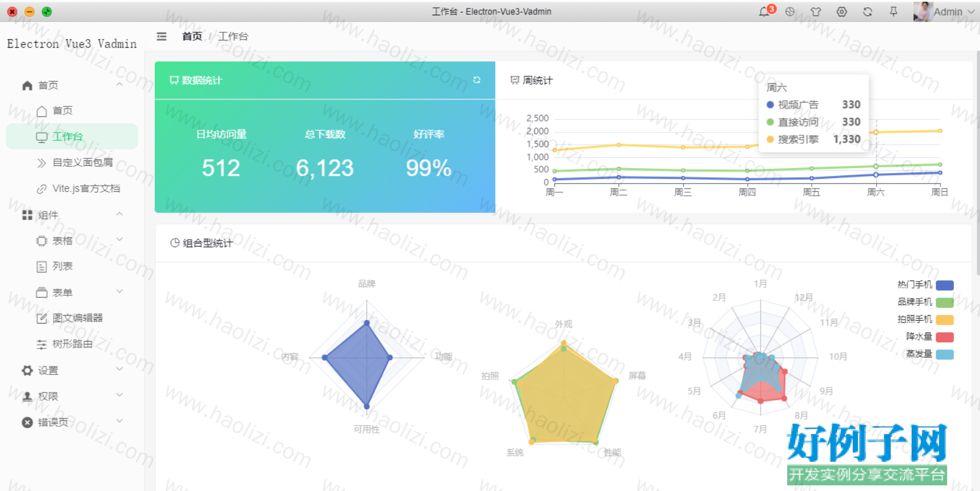Toggle the 品牌手机 legend swatch
The image size is (980, 491).
(x=945, y=303)
